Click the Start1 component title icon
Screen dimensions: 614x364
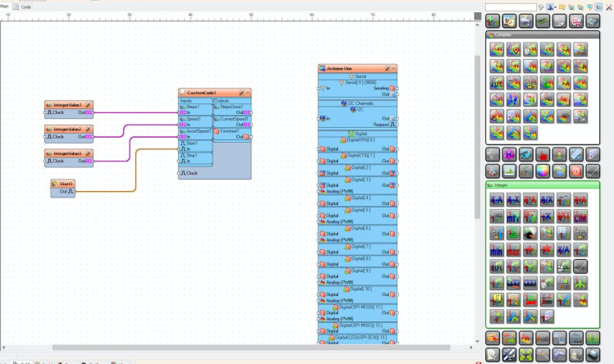[55, 184]
